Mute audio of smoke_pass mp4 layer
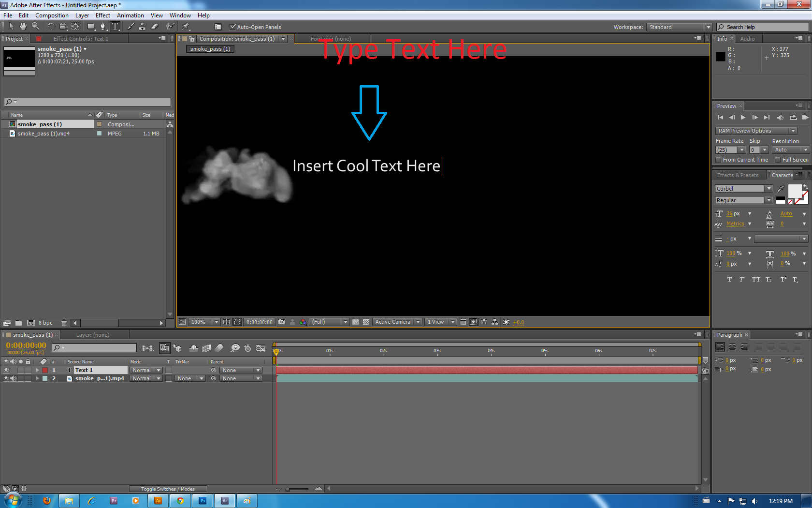Image resolution: width=812 pixels, height=508 pixels. pos(14,378)
